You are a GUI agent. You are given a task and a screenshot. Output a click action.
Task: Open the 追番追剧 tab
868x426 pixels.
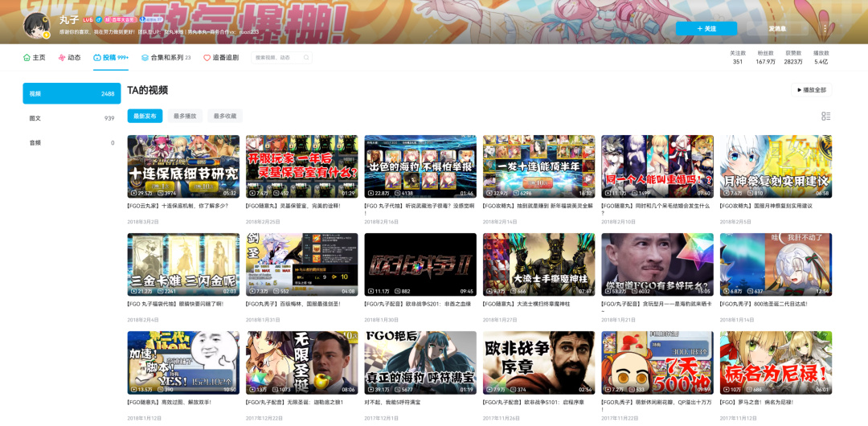tap(221, 58)
